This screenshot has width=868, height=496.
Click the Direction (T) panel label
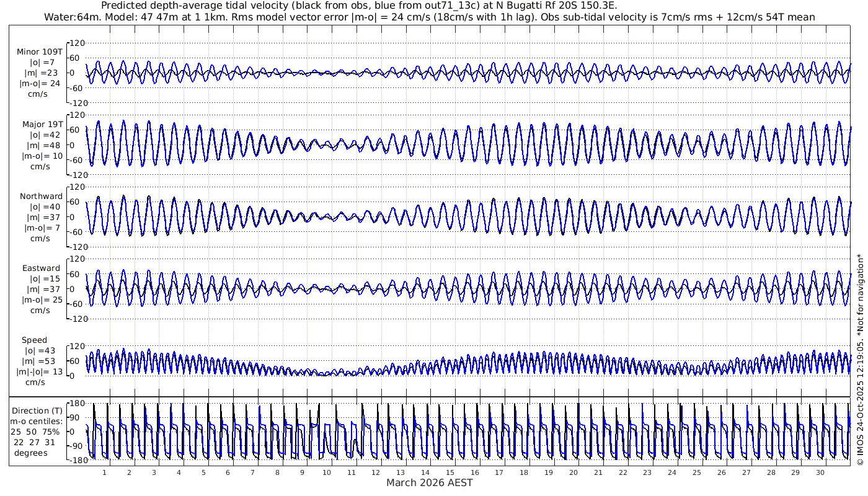coord(38,410)
